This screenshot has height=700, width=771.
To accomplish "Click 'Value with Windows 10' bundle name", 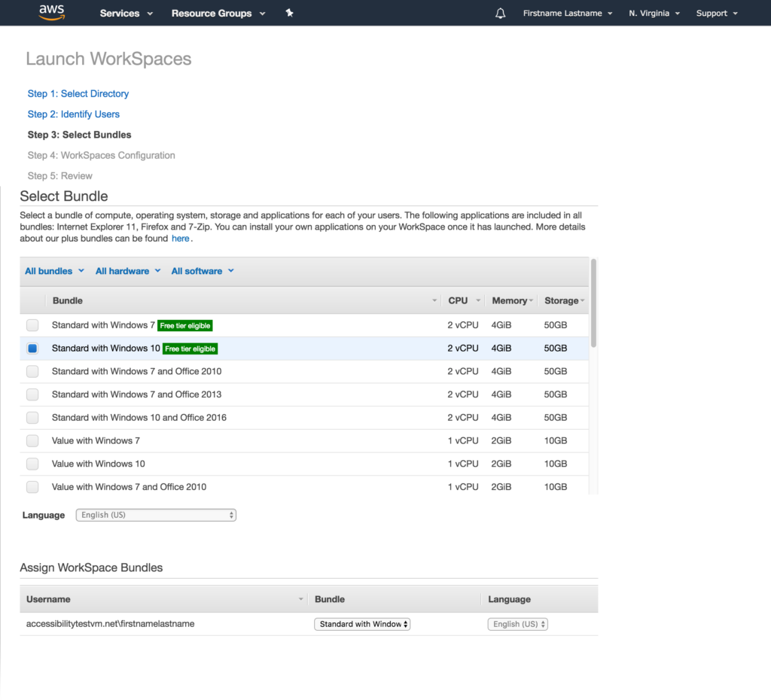I will tap(99, 464).
